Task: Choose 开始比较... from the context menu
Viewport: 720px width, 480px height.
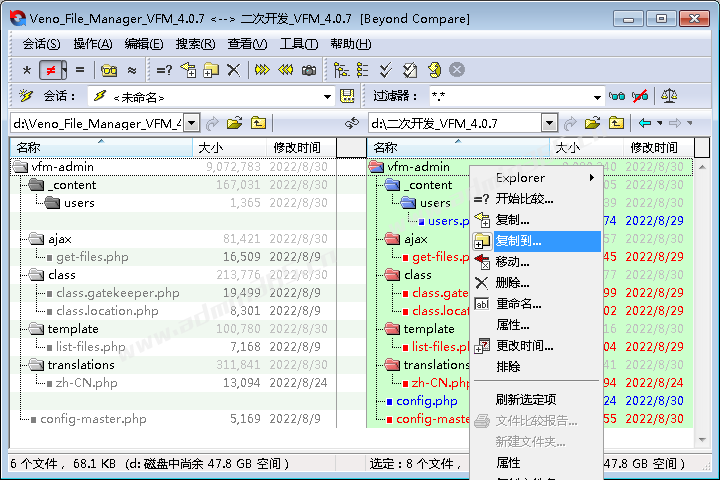Action: pyautogui.click(x=536, y=199)
